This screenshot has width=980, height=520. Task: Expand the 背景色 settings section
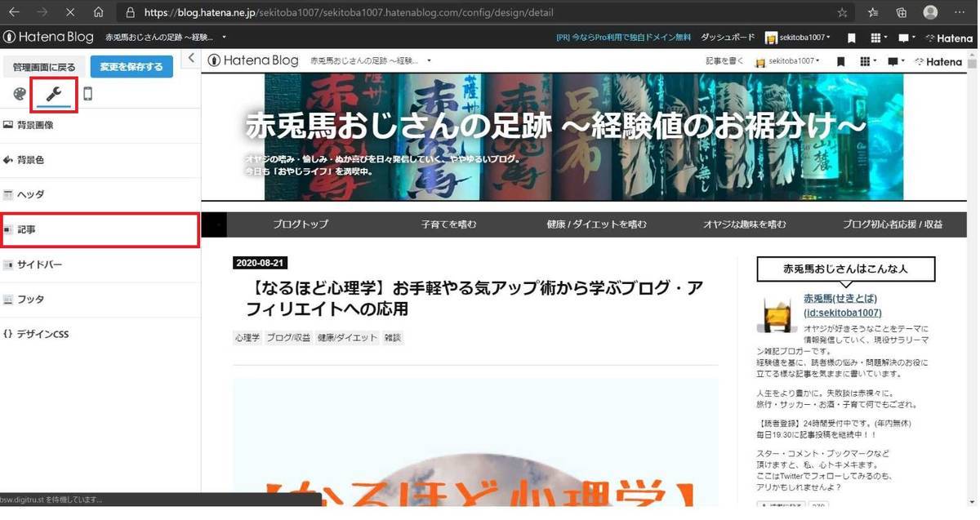point(100,160)
